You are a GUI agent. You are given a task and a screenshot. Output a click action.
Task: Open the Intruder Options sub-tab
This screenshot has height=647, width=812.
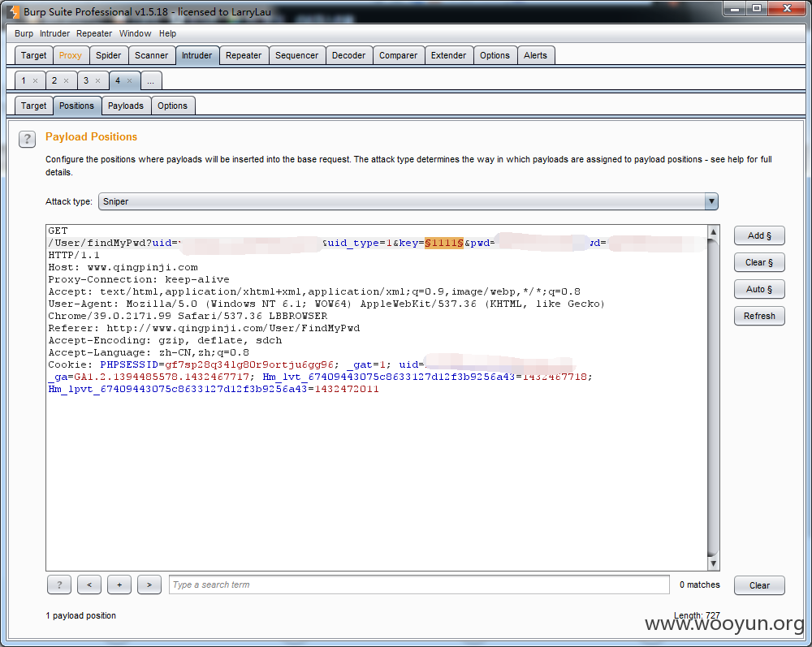pyautogui.click(x=172, y=106)
